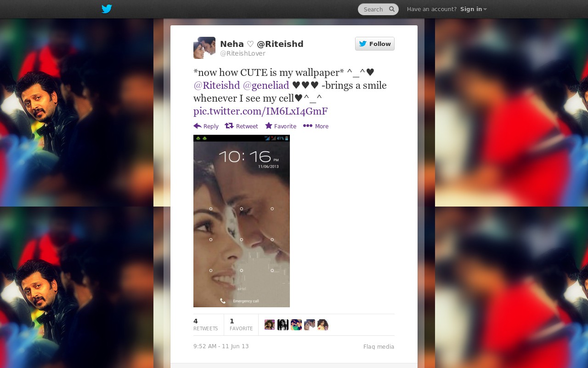Open Neha's profile avatar
Viewport: 588px width, 368px height.
point(204,48)
